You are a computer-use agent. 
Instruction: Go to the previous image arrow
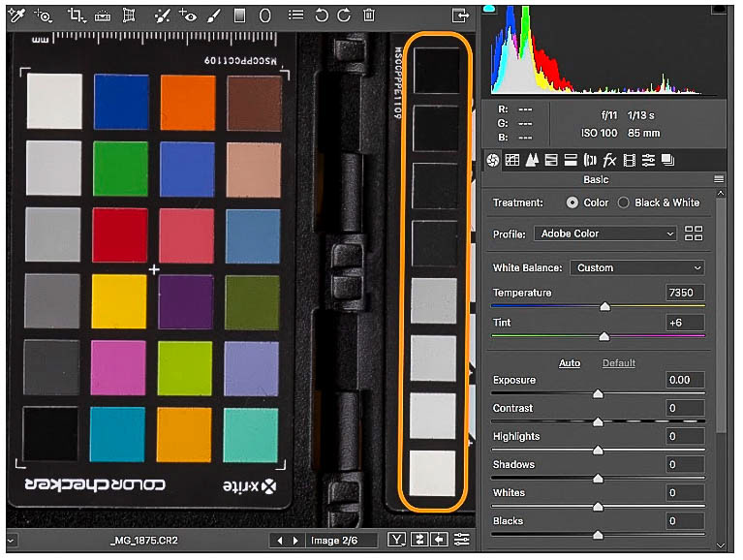(280, 541)
